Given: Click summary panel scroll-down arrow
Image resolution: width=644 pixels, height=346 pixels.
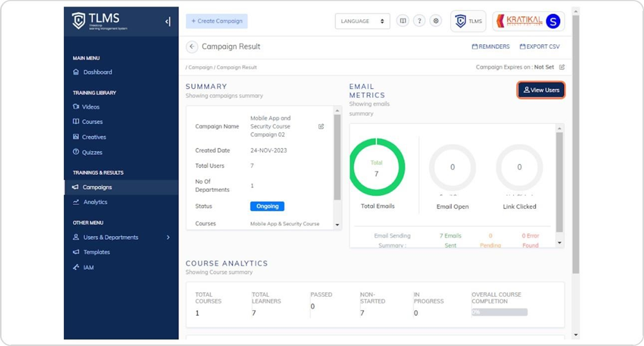Looking at the screenshot, I should (x=337, y=224).
